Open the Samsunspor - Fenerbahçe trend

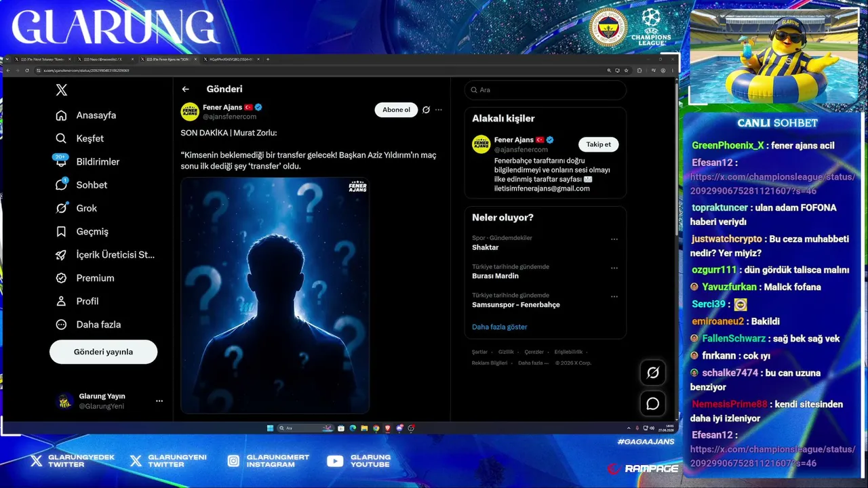point(516,305)
